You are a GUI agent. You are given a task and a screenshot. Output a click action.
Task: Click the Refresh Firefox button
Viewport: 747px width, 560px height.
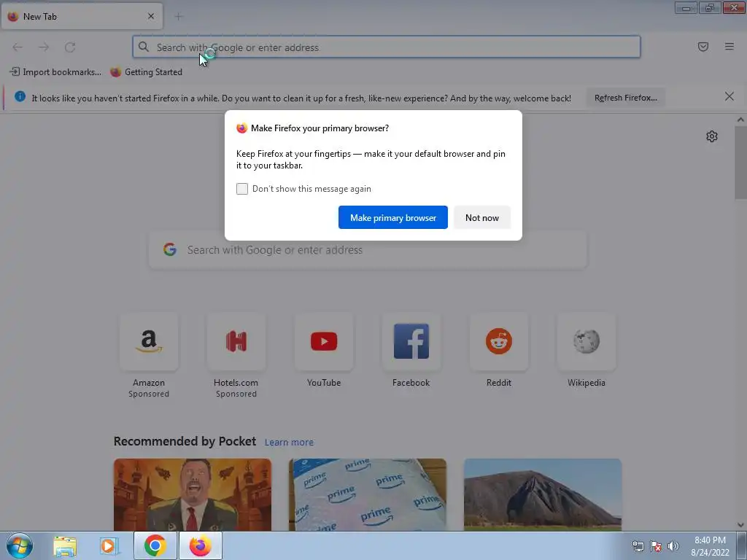625,98
